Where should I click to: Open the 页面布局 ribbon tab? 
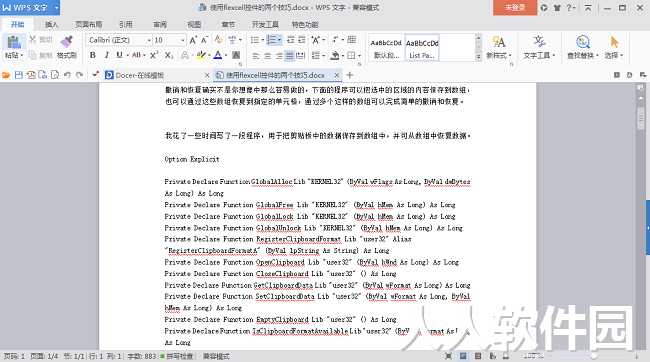pos(89,24)
